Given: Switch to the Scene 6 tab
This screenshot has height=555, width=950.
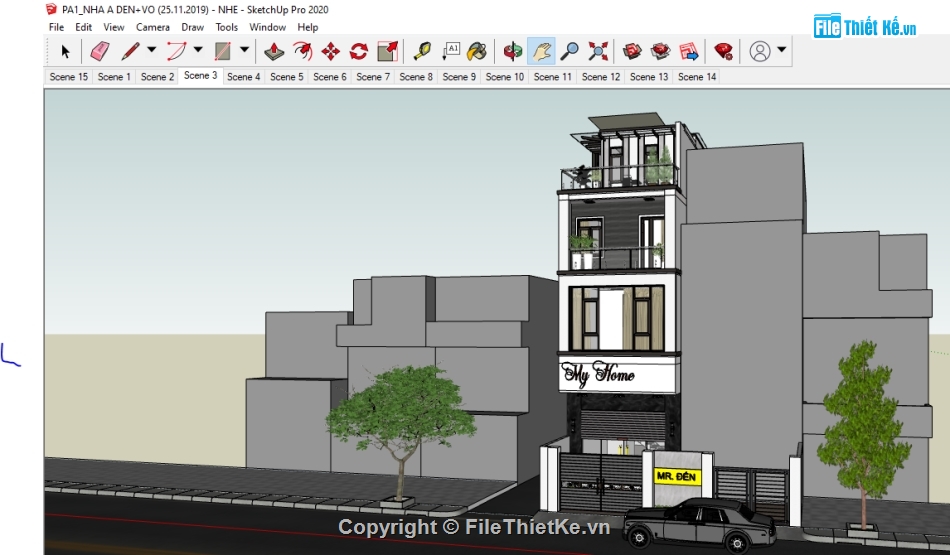Looking at the screenshot, I should (x=330, y=77).
